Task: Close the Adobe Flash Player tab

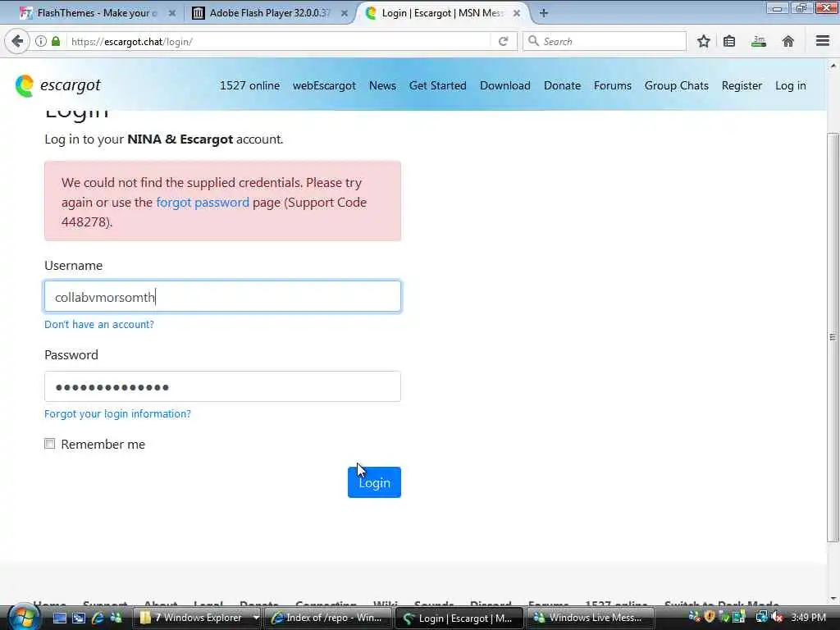Action: pyautogui.click(x=345, y=13)
